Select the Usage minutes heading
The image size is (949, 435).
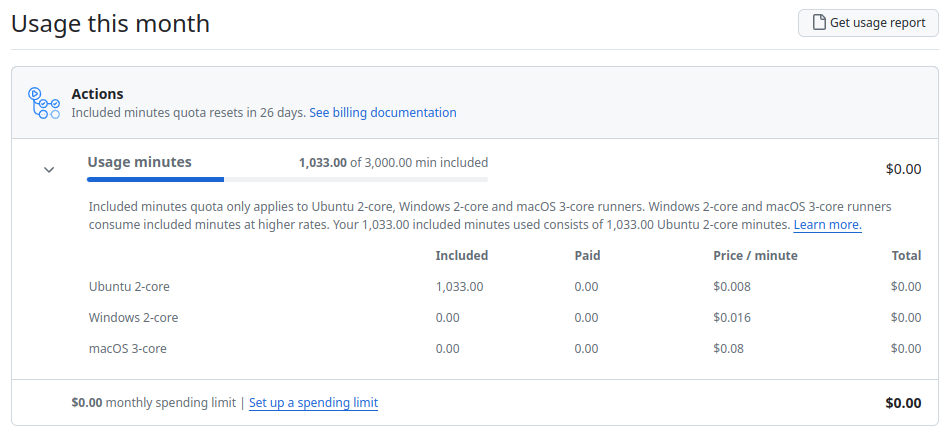click(139, 162)
